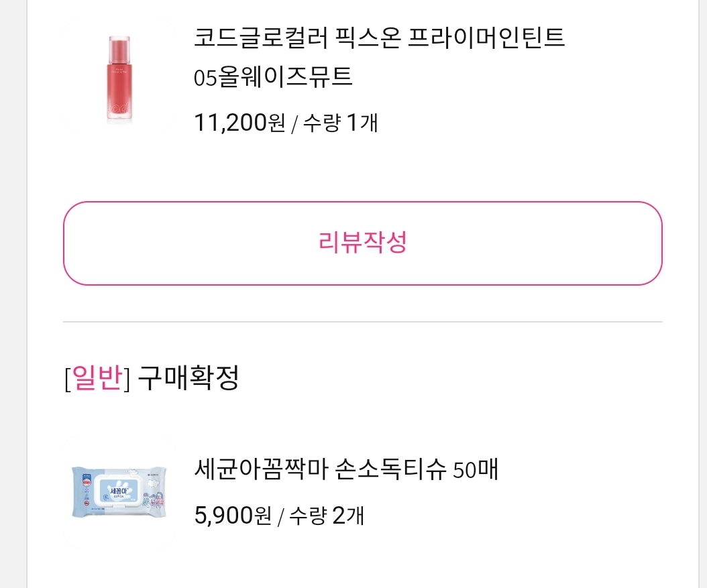Click the 수량 1개 quantity text
This screenshot has height=588, width=707.
click(x=341, y=123)
